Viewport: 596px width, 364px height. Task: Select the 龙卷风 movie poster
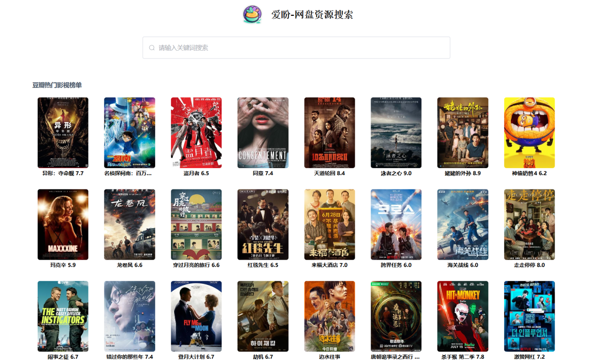point(129,224)
